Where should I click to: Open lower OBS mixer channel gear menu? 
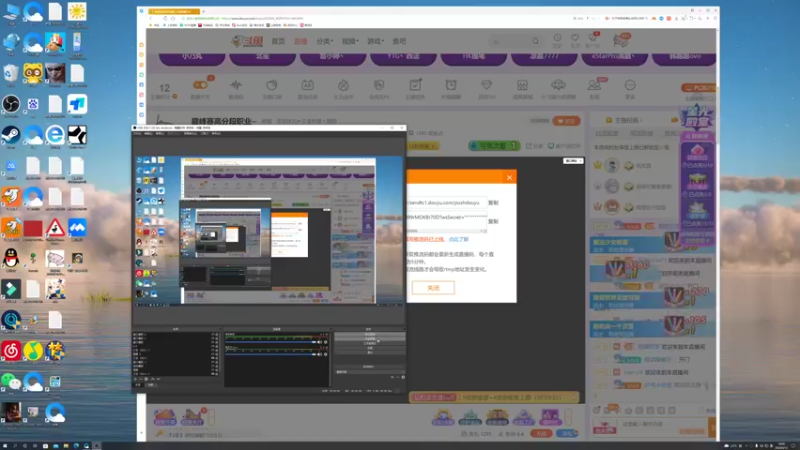326,354
